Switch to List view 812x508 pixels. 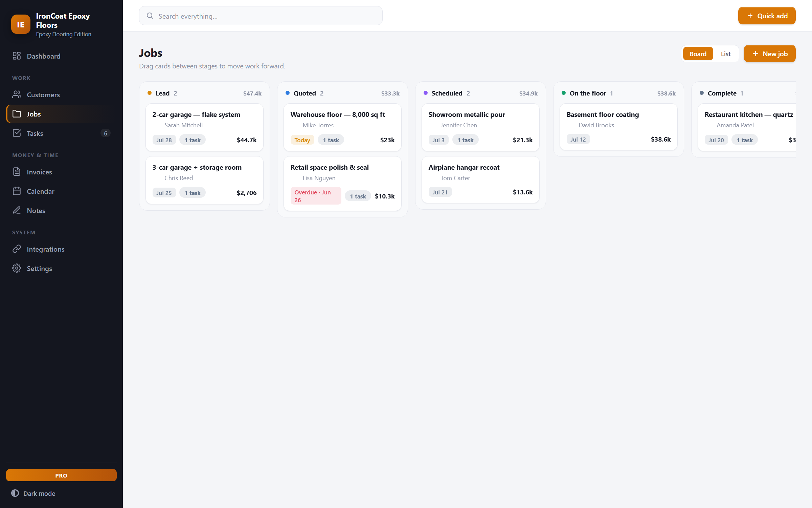tap(725, 54)
